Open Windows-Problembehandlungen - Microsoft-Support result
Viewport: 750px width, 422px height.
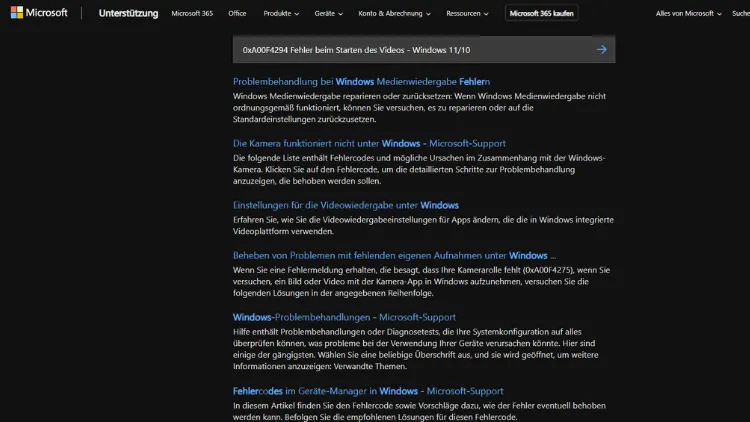(x=344, y=317)
